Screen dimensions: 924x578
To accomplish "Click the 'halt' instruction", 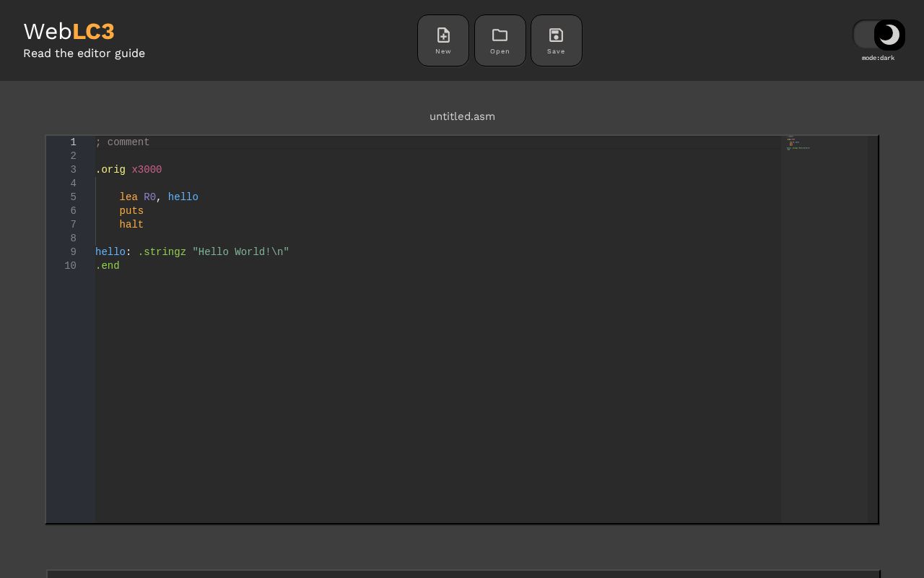I will [131, 225].
